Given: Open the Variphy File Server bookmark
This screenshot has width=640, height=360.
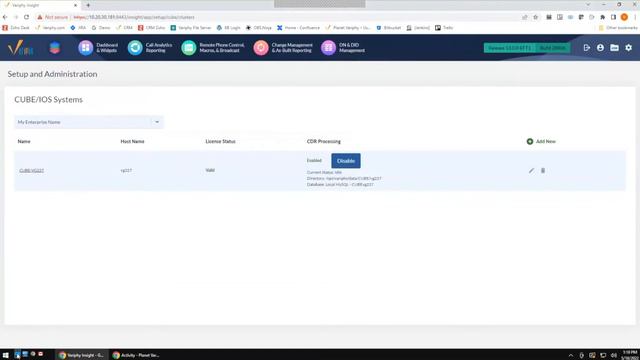Looking at the screenshot, I should click(191, 28).
